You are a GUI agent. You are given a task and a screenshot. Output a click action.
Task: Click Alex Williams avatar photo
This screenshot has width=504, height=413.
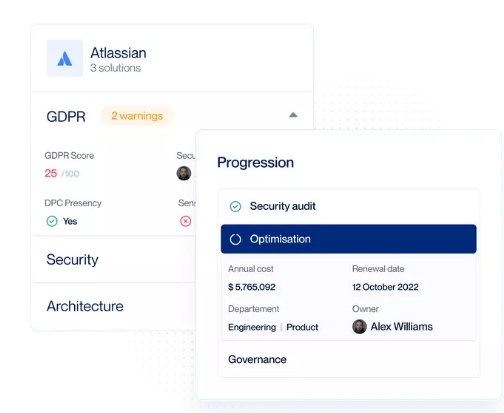pos(359,327)
